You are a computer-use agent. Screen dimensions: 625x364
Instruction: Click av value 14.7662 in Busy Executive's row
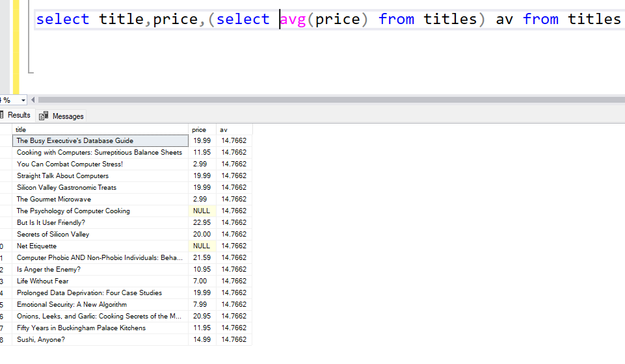[234, 140]
